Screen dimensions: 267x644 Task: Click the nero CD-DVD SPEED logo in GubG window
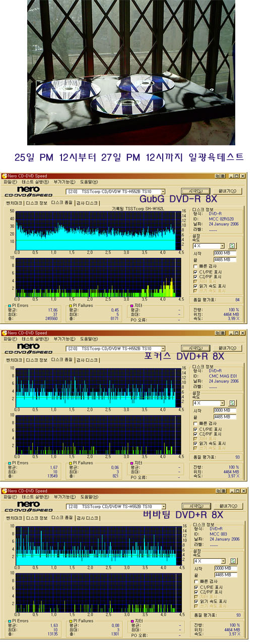pyautogui.click(x=28, y=192)
